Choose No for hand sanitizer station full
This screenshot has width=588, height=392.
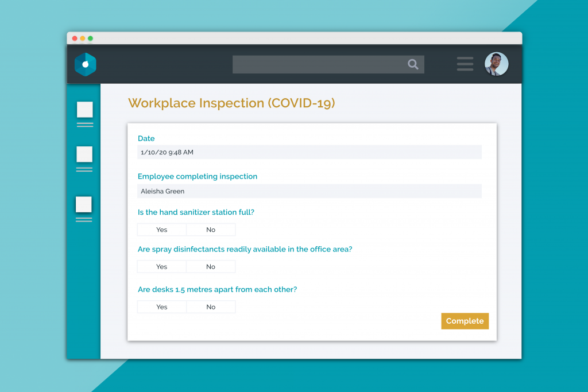coord(211,230)
